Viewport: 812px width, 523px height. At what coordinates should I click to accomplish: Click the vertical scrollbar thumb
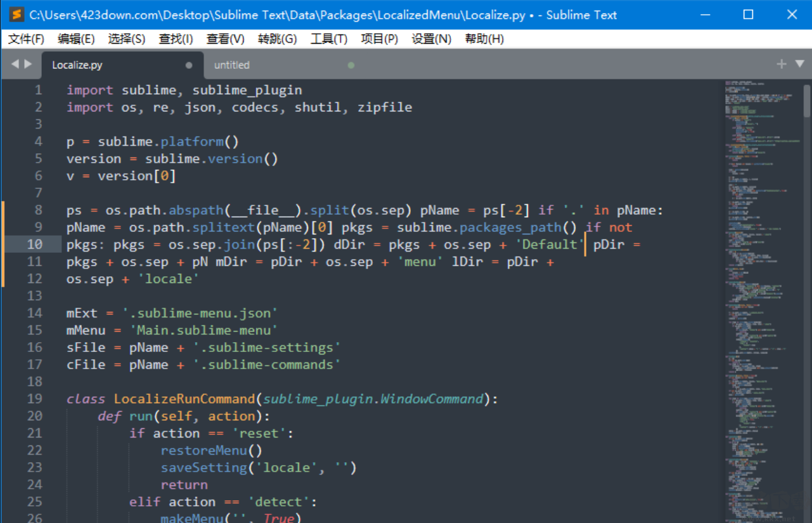[x=806, y=102]
